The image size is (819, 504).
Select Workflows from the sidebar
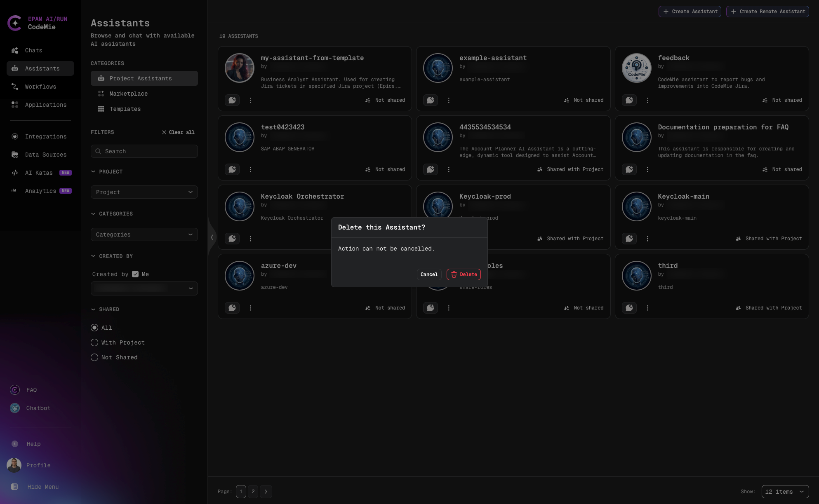(40, 87)
